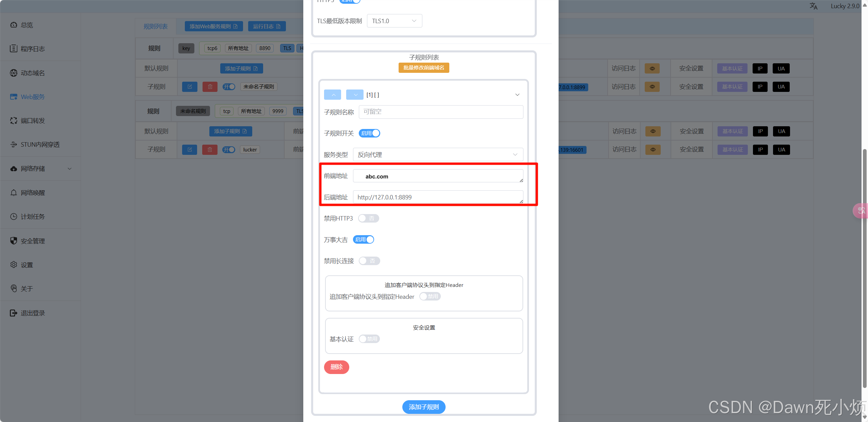Image resolution: width=868 pixels, height=422 pixels.
Task: Click edit icon for lucker sub-rule
Action: click(x=190, y=150)
